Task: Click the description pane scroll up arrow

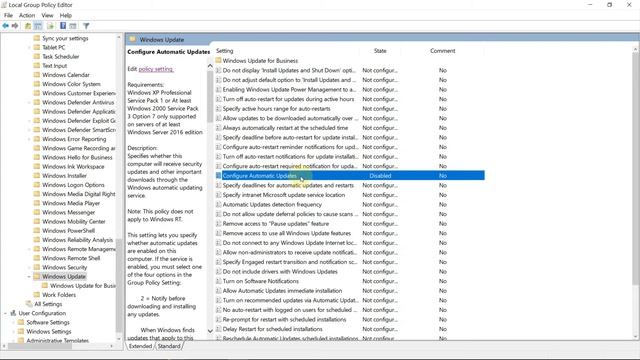Action: tap(210, 65)
